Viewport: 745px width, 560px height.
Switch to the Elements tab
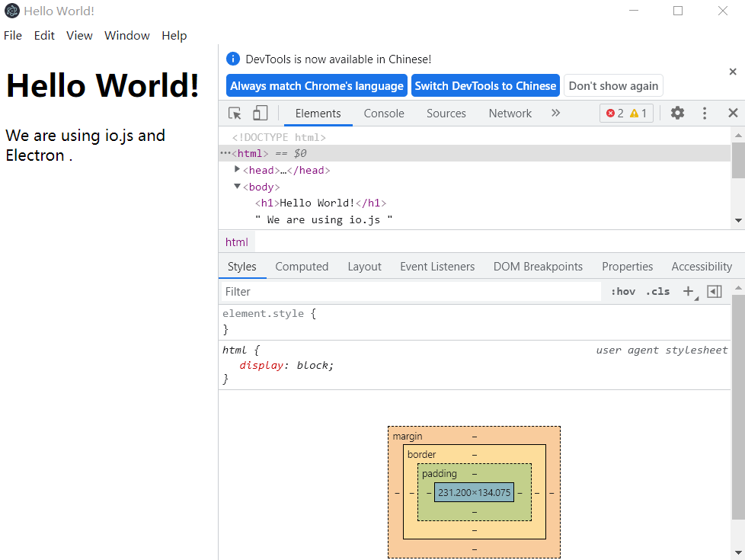[x=318, y=113]
